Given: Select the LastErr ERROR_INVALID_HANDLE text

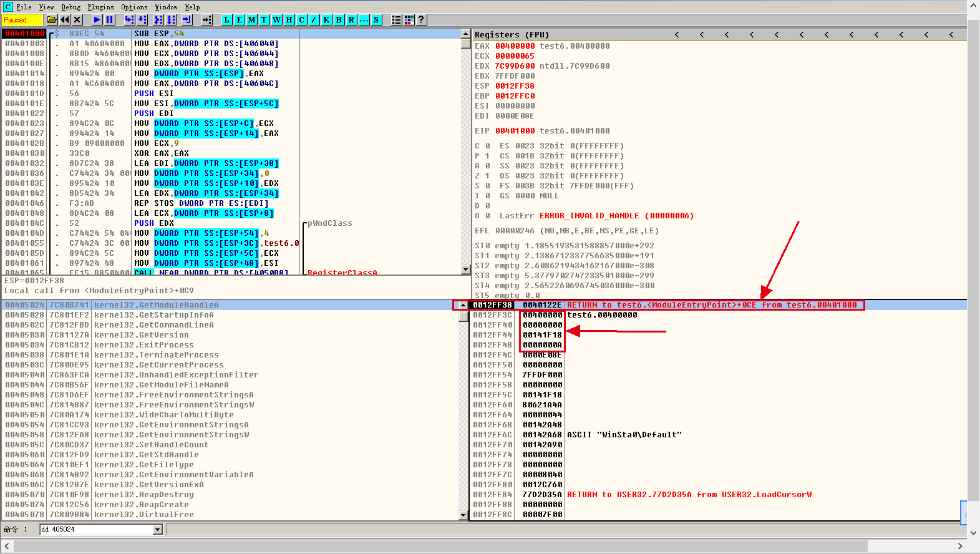Looking at the screenshot, I should pyautogui.click(x=616, y=216).
